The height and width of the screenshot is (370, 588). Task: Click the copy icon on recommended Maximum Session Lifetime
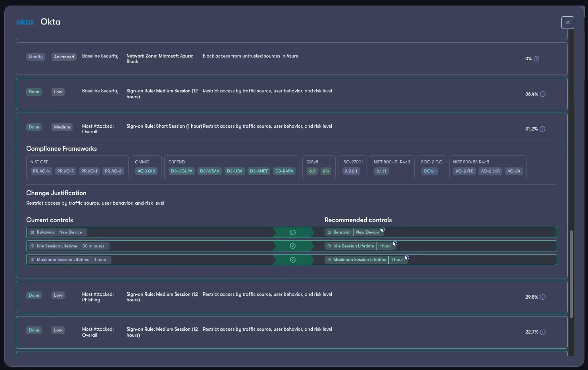407,257
